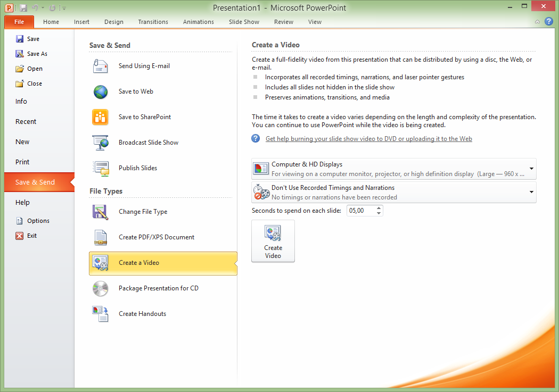The height and width of the screenshot is (392, 559).
Task: Click the Send Using E-mail label
Action: point(144,66)
